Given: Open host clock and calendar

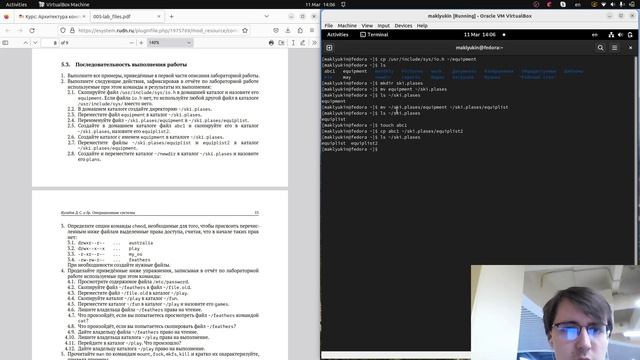Looking at the screenshot, I should pos(320,4).
